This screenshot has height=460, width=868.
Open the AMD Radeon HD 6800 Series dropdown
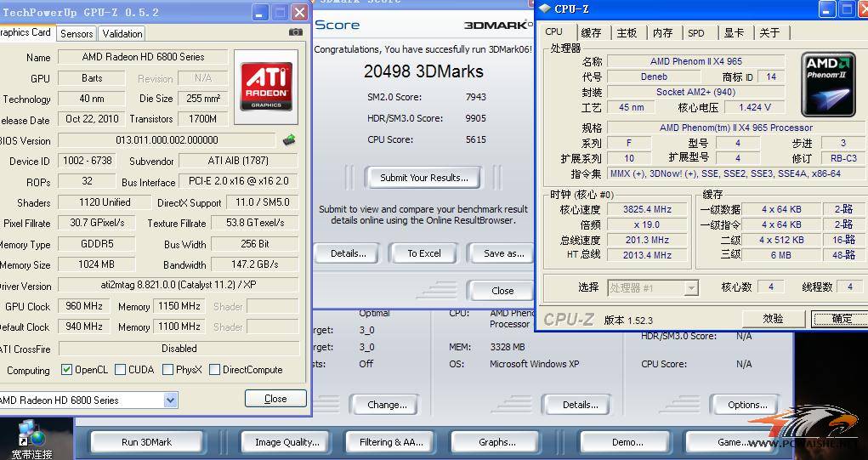tap(171, 400)
